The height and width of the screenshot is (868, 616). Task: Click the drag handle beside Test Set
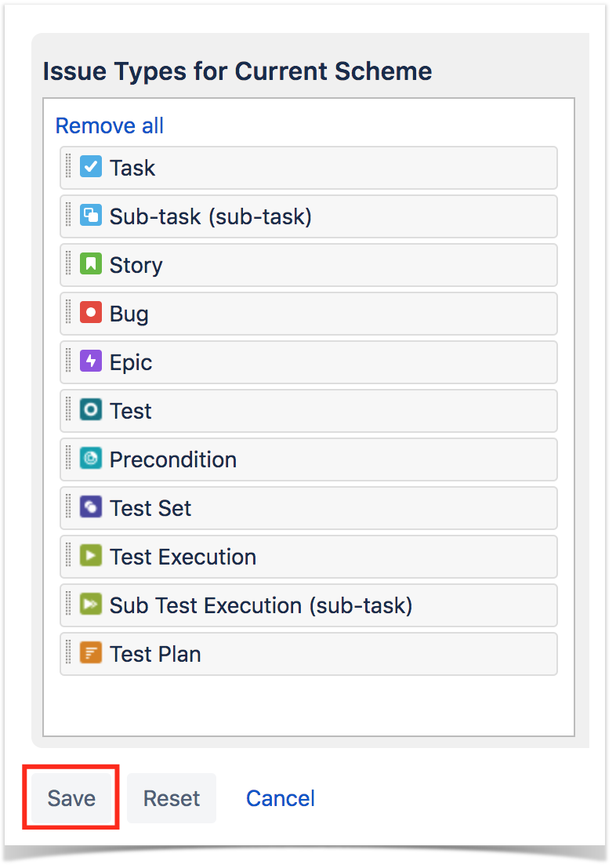[x=69, y=507]
